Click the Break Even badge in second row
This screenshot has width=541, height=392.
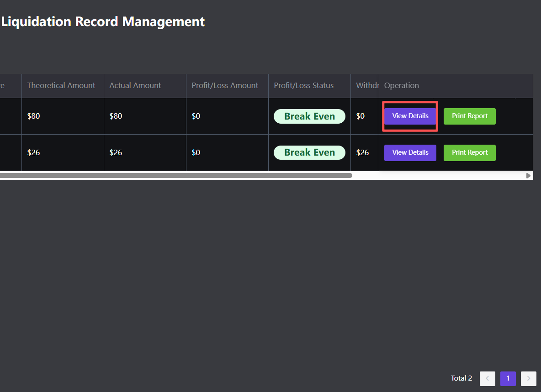[309, 153]
